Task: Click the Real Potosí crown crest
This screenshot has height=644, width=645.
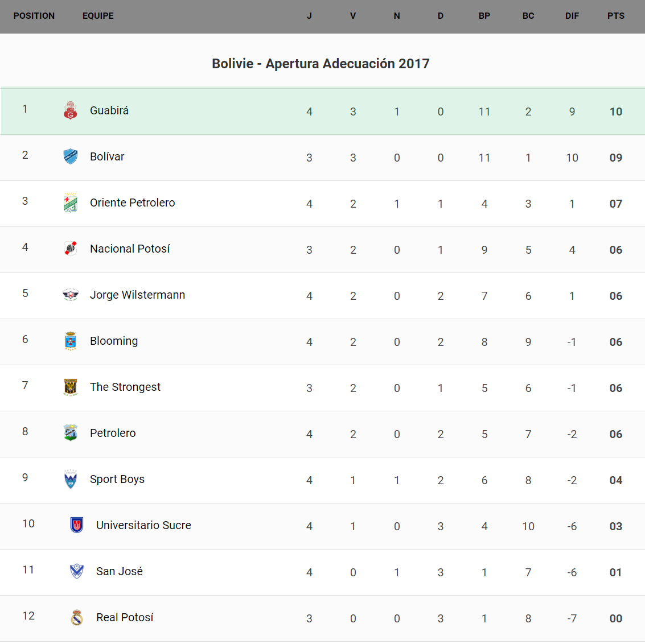Action: tap(77, 617)
